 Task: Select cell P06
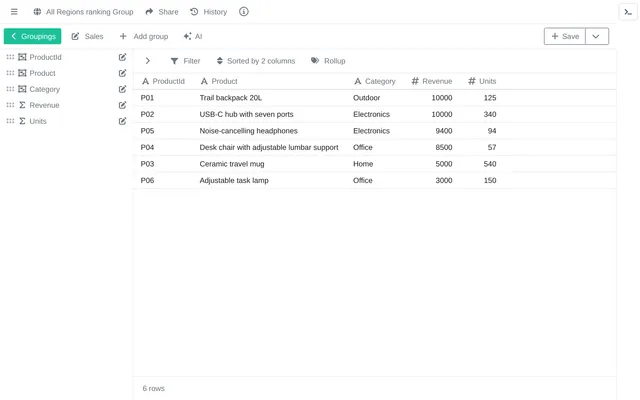pos(147,180)
